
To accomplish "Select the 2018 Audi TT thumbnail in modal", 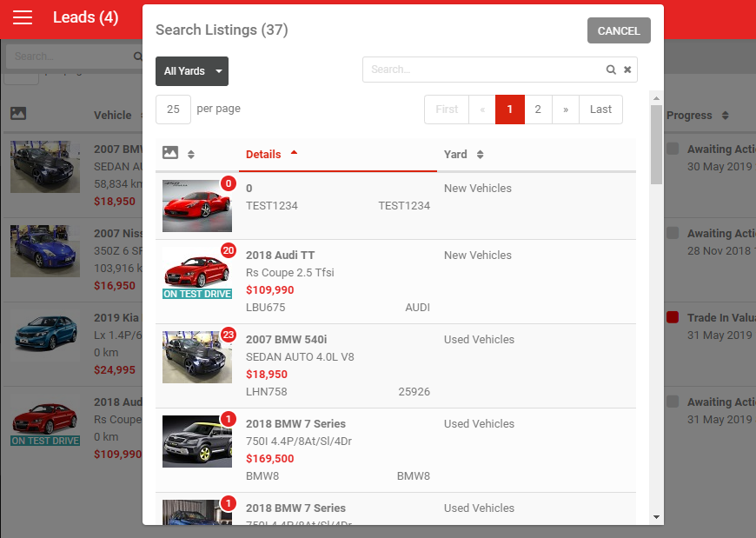I will [197, 273].
